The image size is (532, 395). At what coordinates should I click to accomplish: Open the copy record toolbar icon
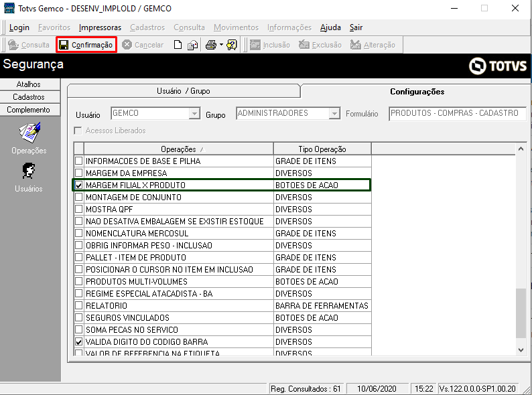(x=193, y=45)
